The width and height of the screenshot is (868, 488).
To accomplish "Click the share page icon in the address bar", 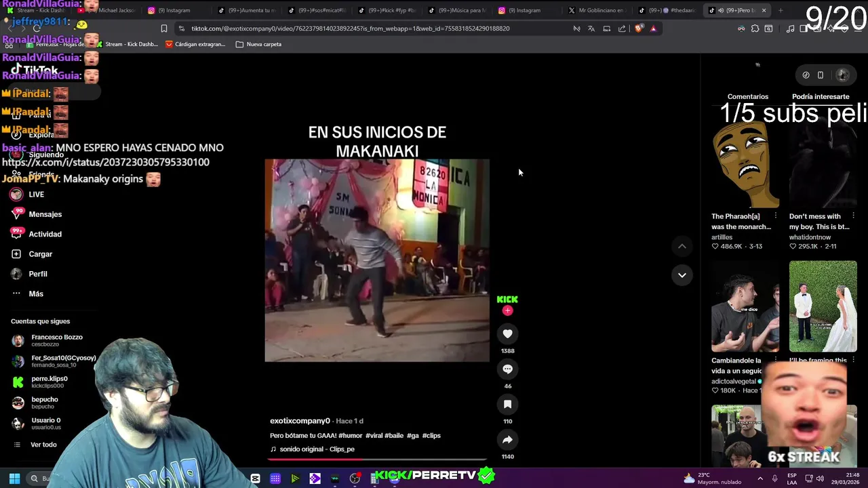I will point(622,28).
